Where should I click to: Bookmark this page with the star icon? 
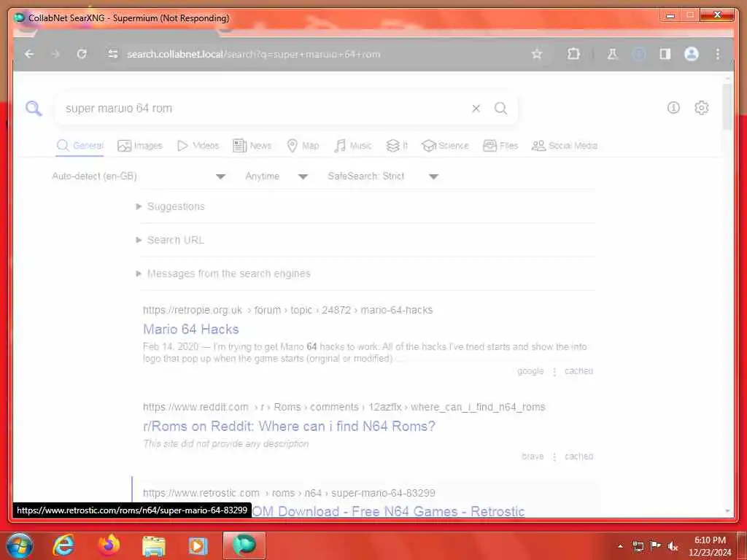point(537,54)
